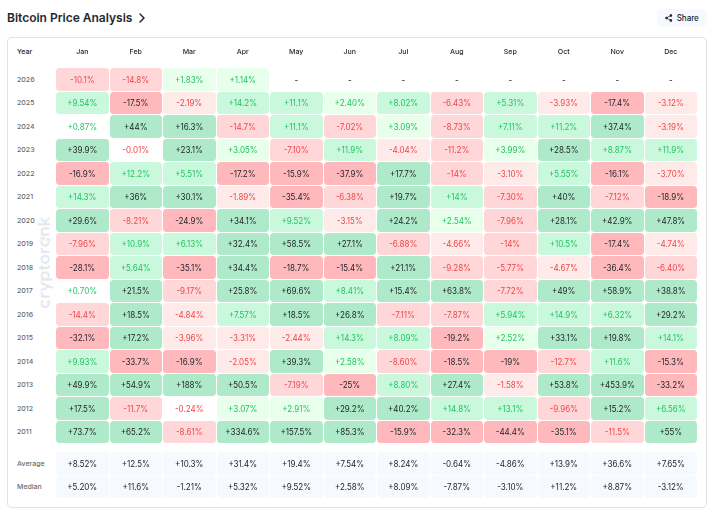Screen dimensions: 713x514
Task: Click the 2017 year row label
Action: click(x=25, y=290)
